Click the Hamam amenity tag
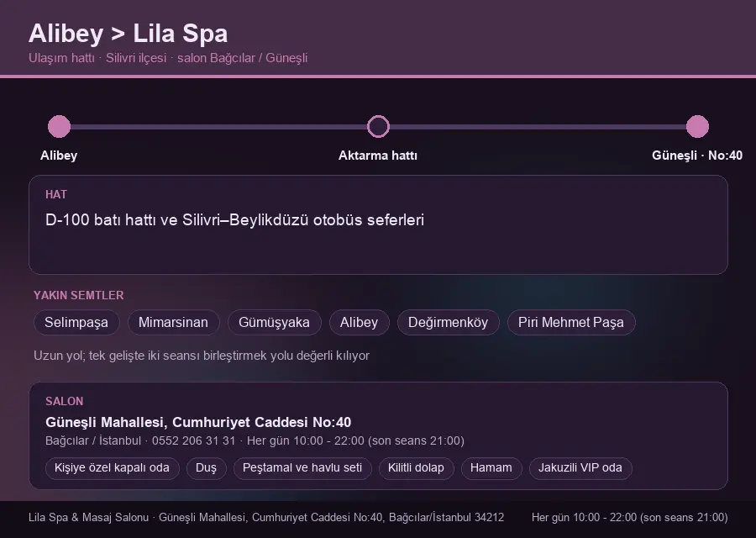The width and height of the screenshot is (756, 538). point(491,468)
